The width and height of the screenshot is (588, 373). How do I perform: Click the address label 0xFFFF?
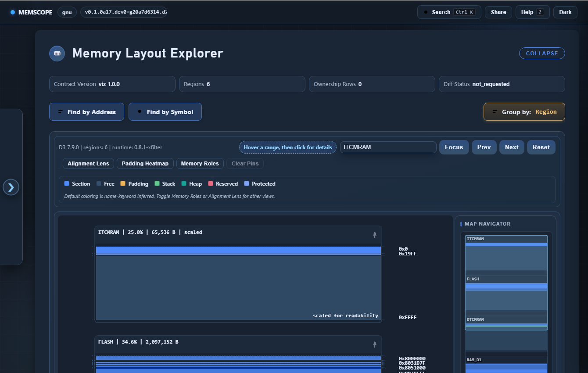pos(408,317)
